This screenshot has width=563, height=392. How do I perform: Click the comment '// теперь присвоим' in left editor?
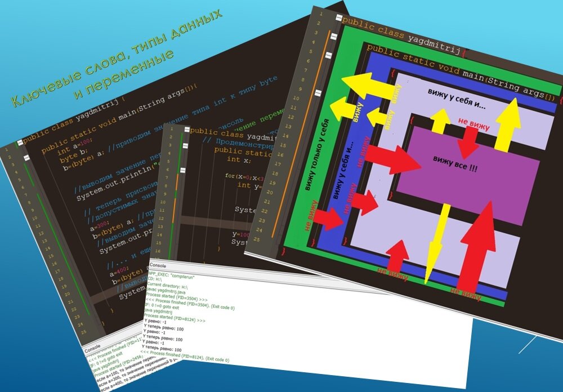[x=120, y=198]
